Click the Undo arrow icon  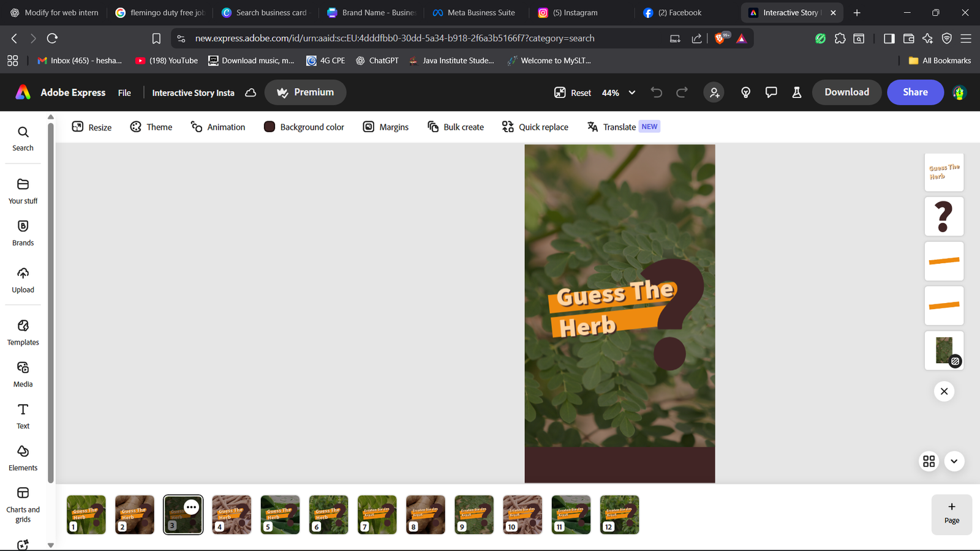coord(657,92)
